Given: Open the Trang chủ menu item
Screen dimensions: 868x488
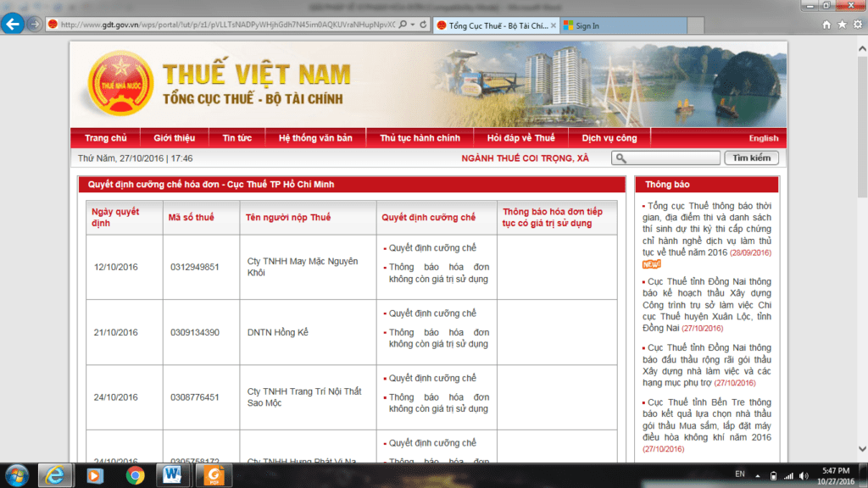Looking at the screenshot, I should [105, 138].
